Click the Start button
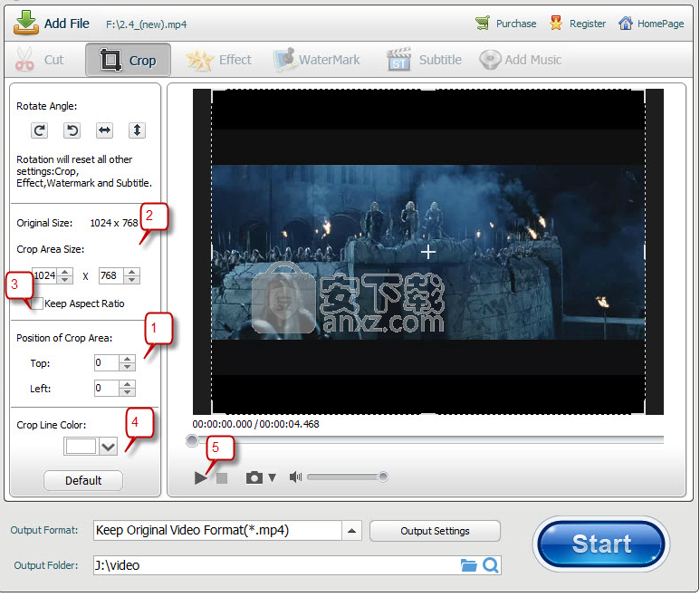Image resolution: width=700 pixels, height=597 pixels. pyautogui.click(x=601, y=544)
